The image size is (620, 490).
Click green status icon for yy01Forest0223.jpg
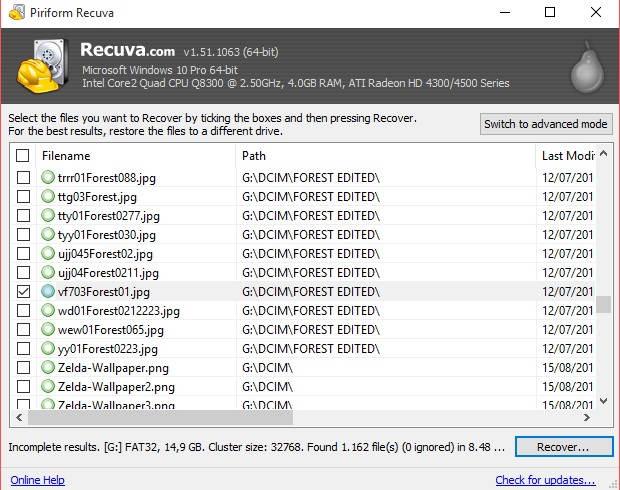(x=47, y=349)
